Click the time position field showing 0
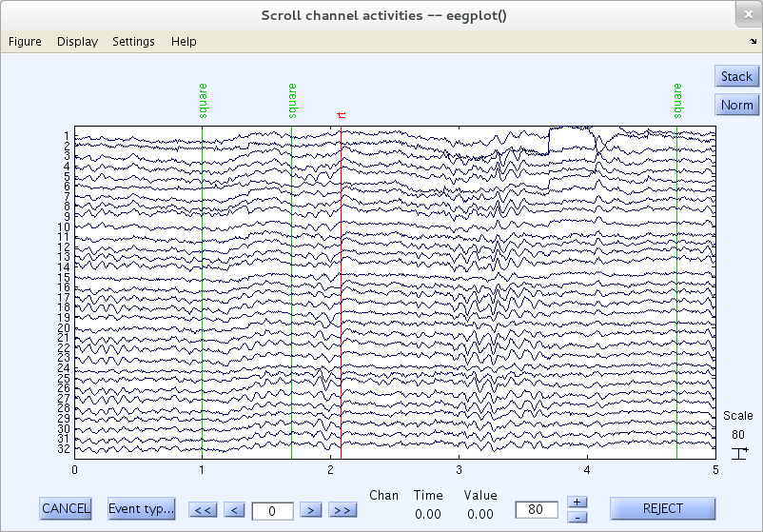The height and width of the screenshot is (532, 763). [272, 511]
